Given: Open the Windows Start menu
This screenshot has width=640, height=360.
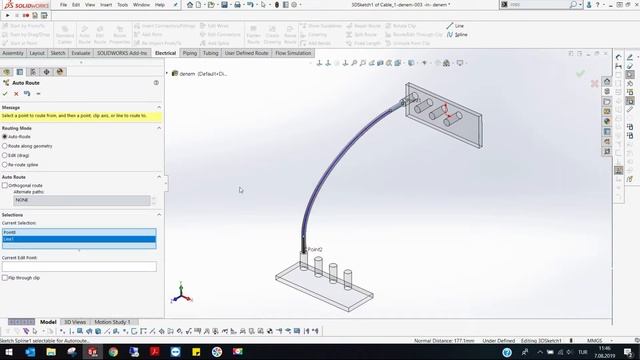Looking at the screenshot, I should click(9, 352).
